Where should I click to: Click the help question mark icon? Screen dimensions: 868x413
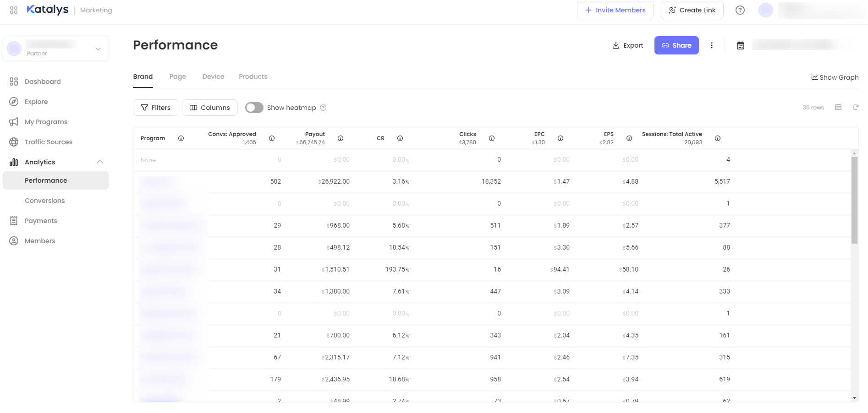tap(740, 10)
